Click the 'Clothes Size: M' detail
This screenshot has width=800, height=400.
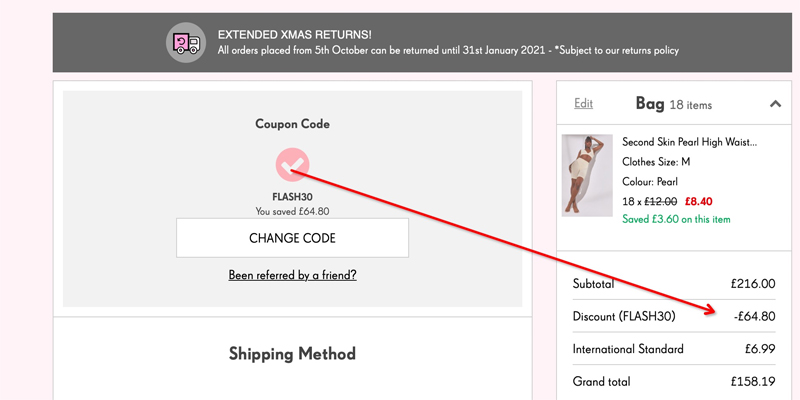point(656,162)
